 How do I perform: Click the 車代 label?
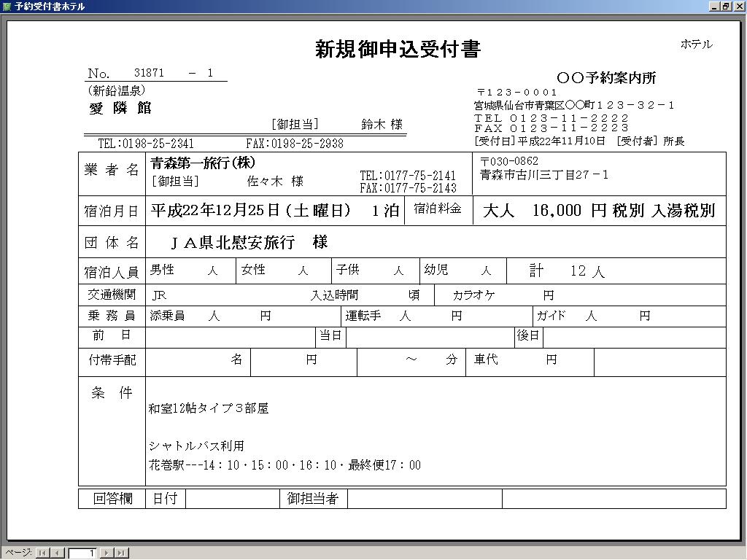(486, 359)
